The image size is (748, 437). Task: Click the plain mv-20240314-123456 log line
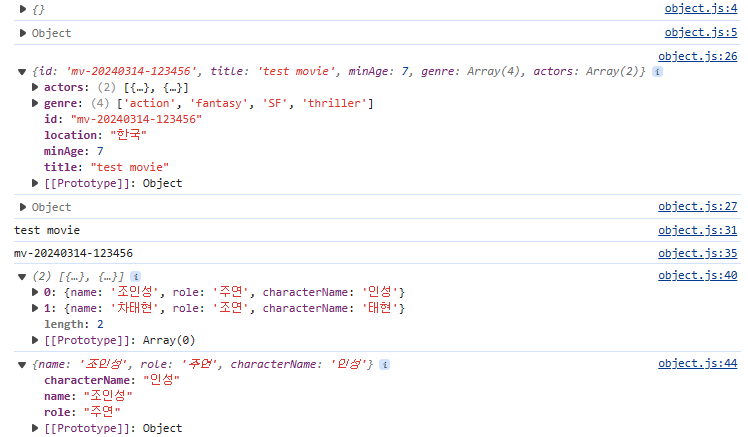click(x=73, y=253)
